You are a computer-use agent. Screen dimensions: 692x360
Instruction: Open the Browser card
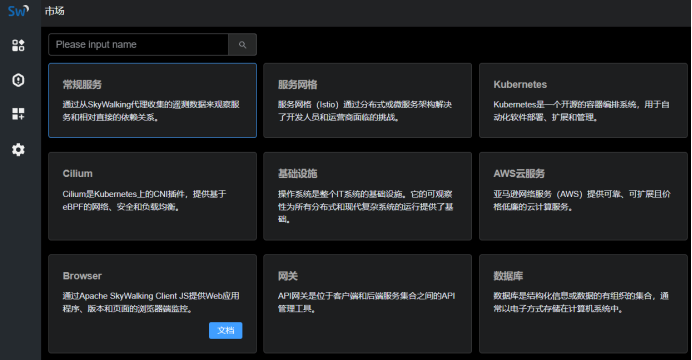tap(152, 304)
